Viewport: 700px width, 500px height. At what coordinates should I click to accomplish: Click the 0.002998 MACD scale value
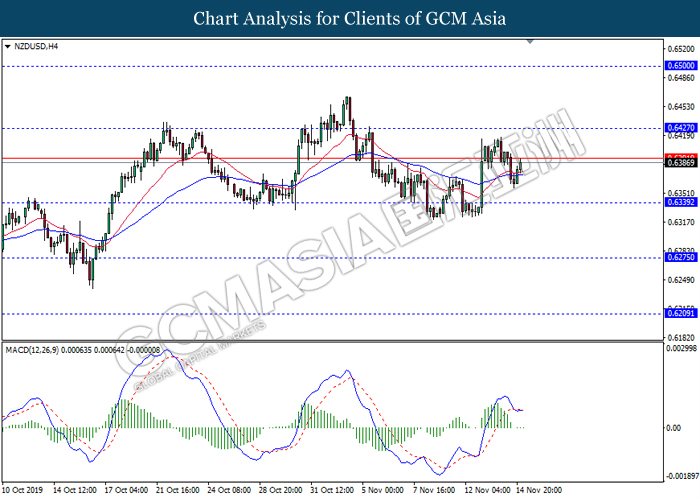680,349
